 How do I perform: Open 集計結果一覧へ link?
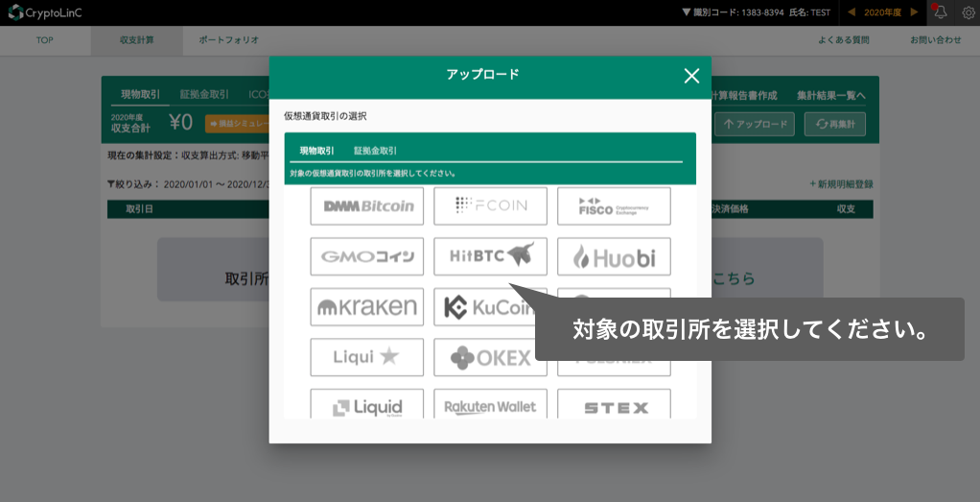point(830,96)
